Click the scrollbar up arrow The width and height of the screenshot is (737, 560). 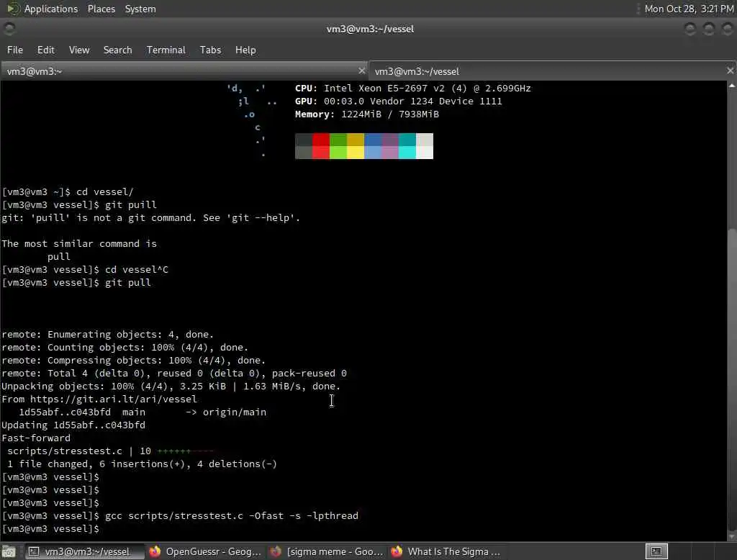732,86
